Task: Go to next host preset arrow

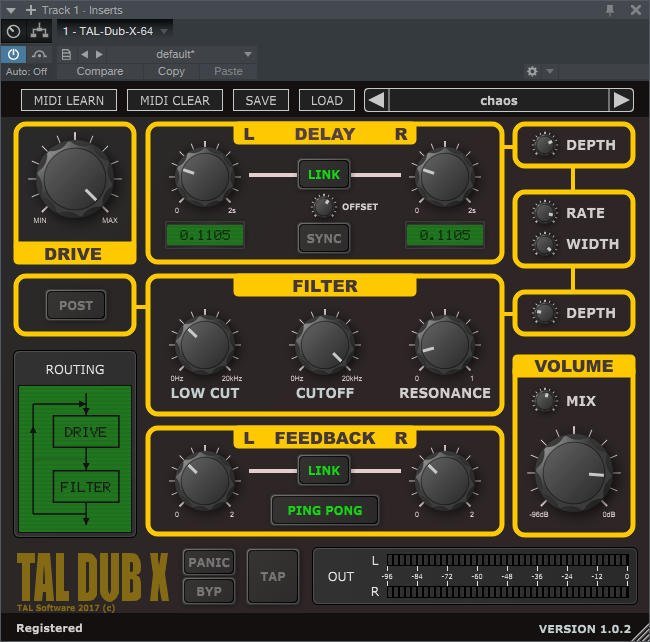Action: (99, 54)
